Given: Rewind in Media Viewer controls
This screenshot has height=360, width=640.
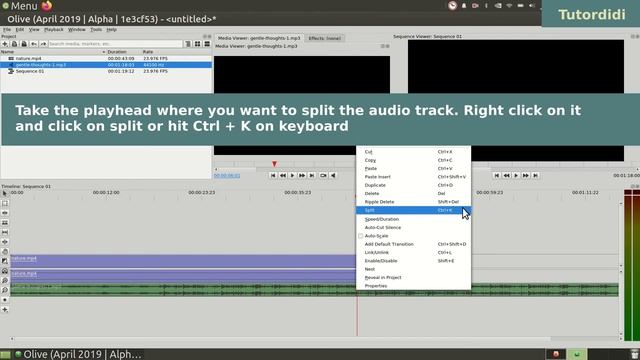Looking at the screenshot, I should click(x=283, y=176).
